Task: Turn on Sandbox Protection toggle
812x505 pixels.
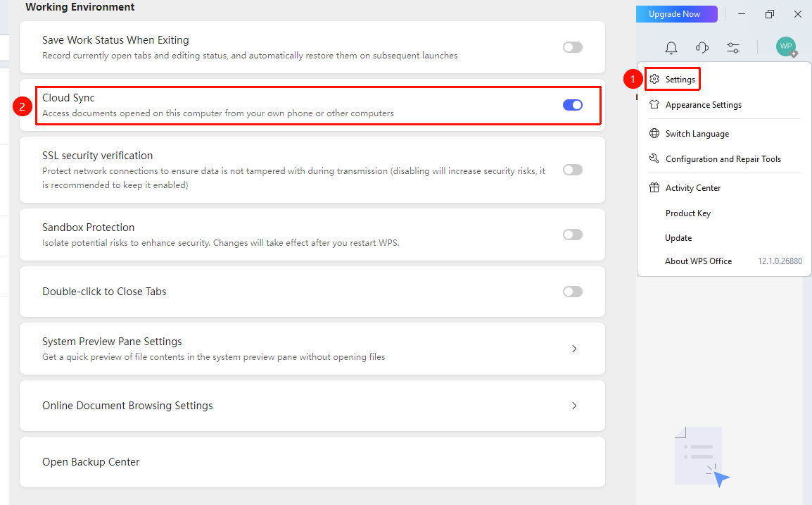Action: coord(573,235)
